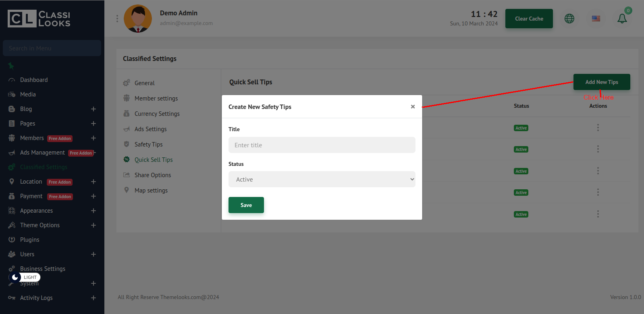Screen dimensions: 644x314
Task: Click the Save button
Action: (246, 205)
